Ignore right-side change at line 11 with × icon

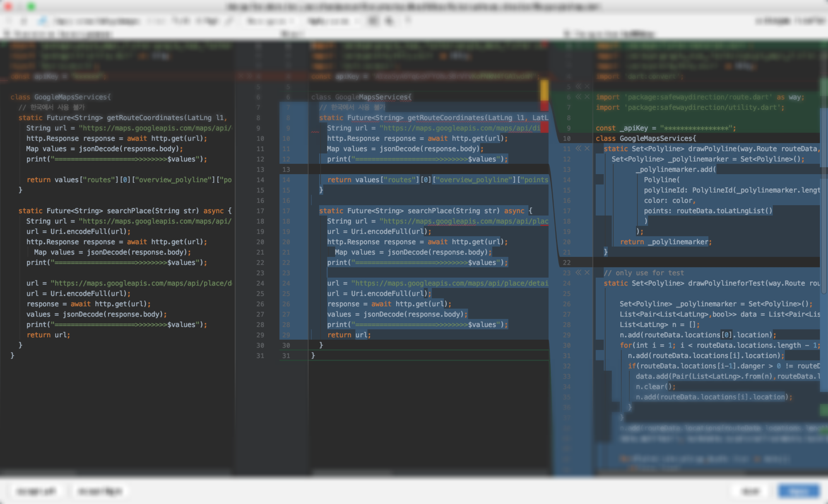[x=587, y=149]
